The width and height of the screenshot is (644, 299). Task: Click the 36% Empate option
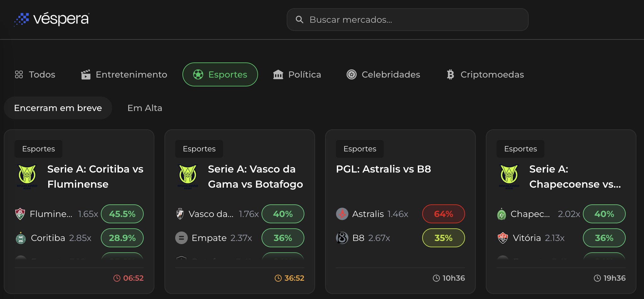(x=283, y=238)
